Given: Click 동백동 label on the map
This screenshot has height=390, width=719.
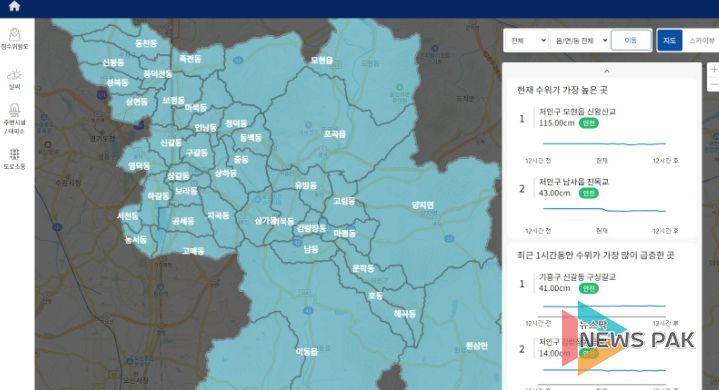Looking at the screenshot, I should [250, 137].
